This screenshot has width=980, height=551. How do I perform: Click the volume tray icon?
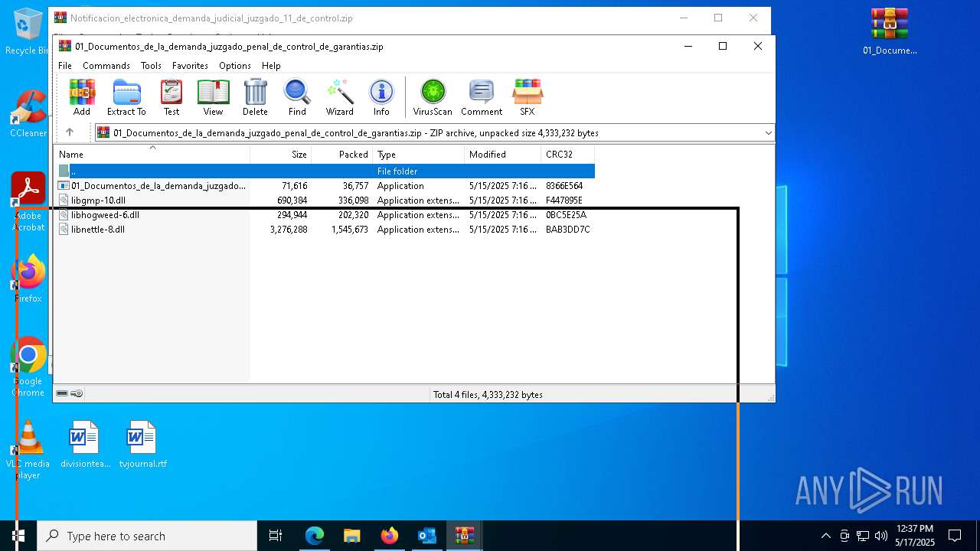(x=880, y=536)
